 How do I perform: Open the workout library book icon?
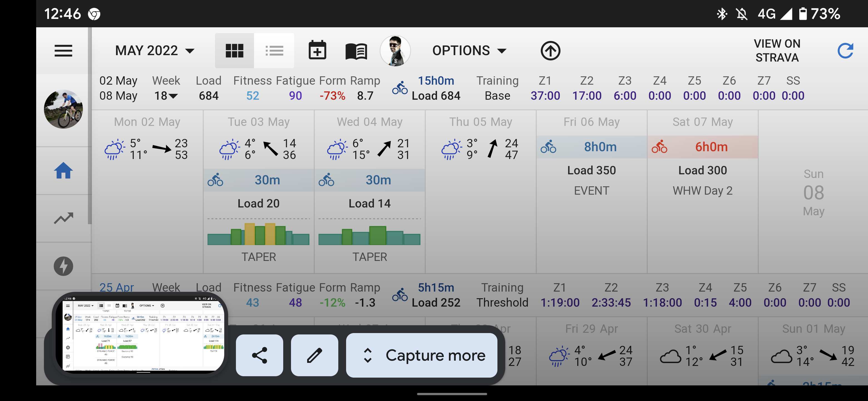(356, 51)
